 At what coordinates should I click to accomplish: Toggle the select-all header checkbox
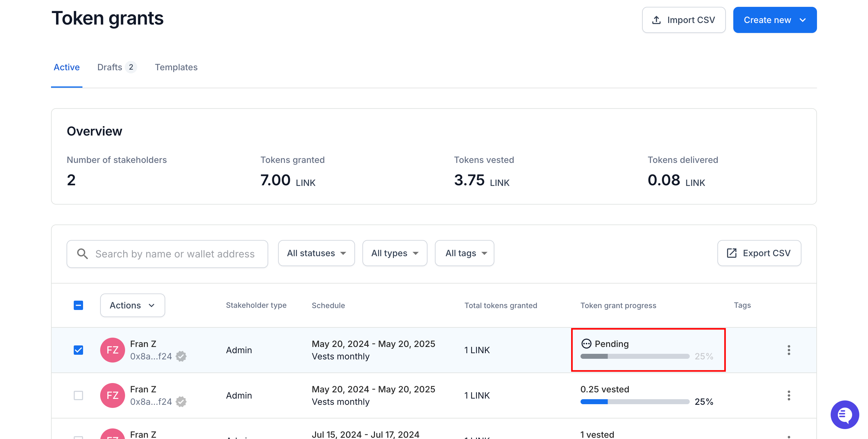(78, 305)
